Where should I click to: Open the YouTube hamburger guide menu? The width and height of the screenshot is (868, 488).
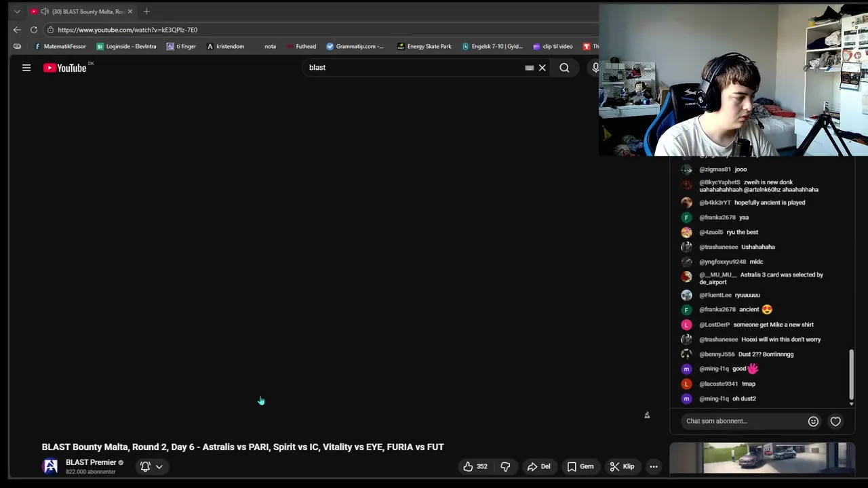click(26, 68)
